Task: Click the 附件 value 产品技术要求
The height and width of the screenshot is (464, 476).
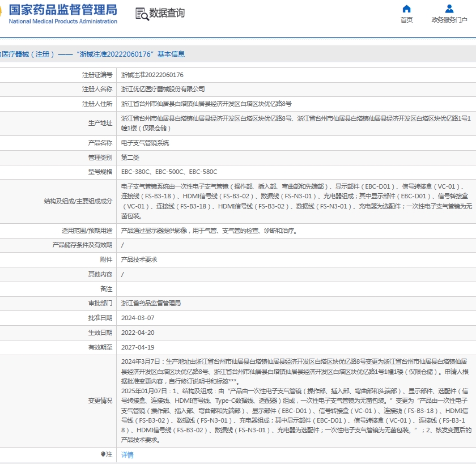Action: pyautogui.click(x=139, y=259)
